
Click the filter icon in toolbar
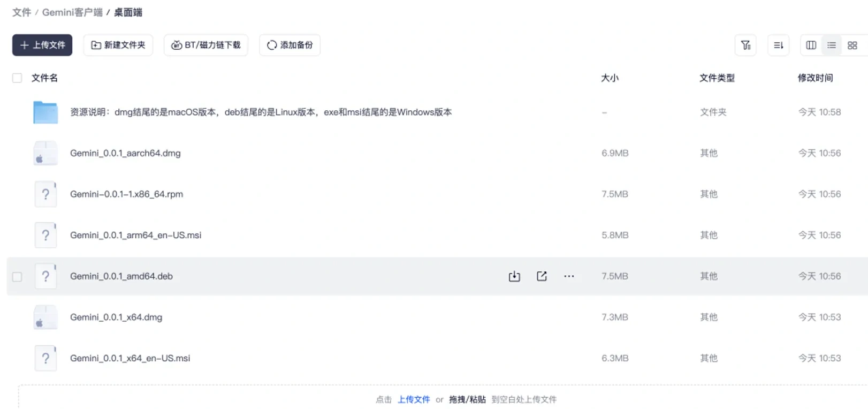click(745, 46)
